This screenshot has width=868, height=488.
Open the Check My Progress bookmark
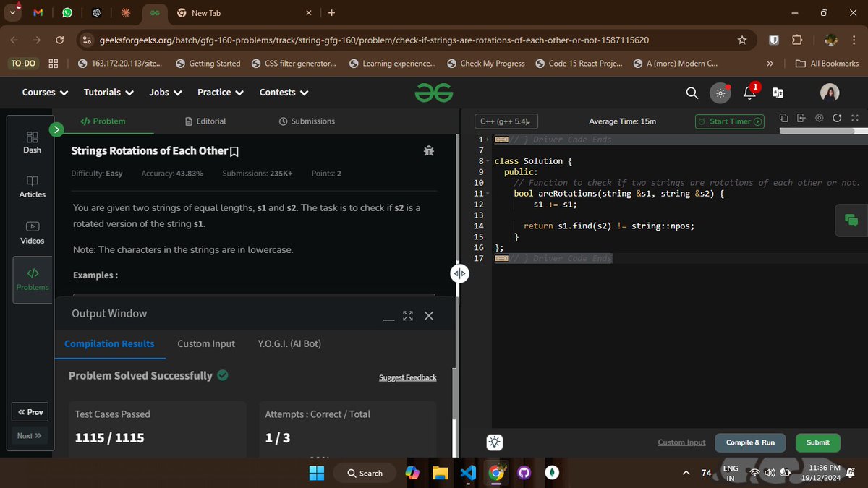click(486, 64)
